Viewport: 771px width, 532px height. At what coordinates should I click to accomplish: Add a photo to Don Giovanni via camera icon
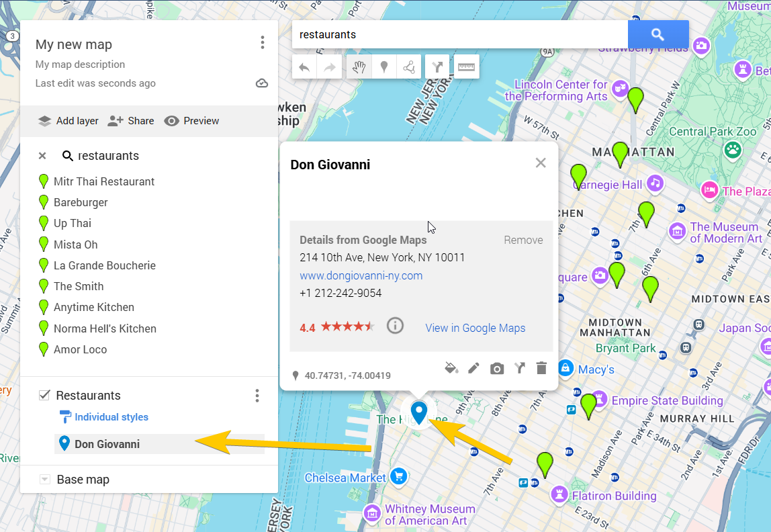click(496, 367)
